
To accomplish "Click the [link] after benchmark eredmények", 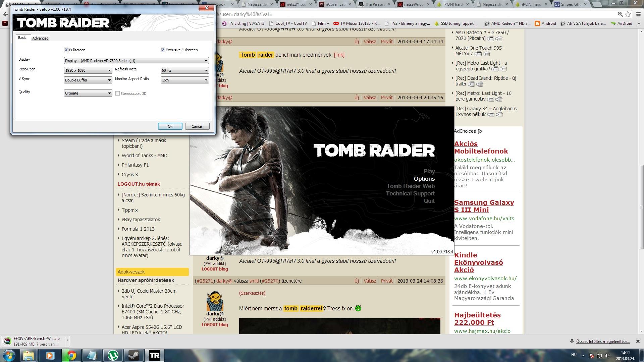I will [x=339, y=55].
